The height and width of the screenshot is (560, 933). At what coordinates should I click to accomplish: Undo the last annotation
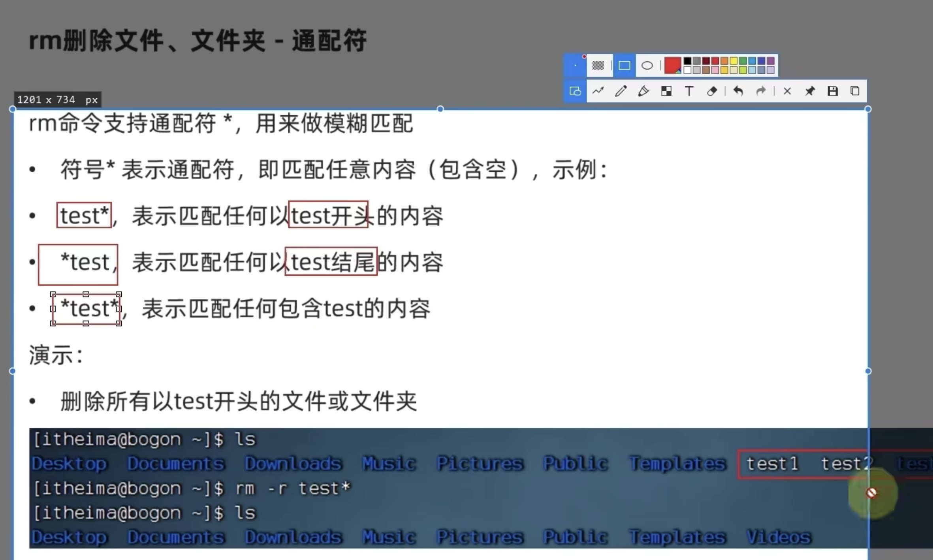pyautogui.click(x=738, y=91)
